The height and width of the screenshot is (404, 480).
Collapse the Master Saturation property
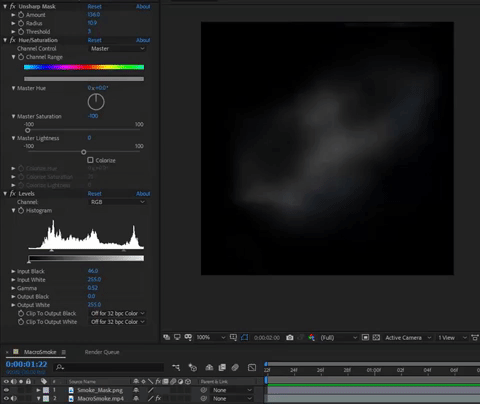coord(13,116)
